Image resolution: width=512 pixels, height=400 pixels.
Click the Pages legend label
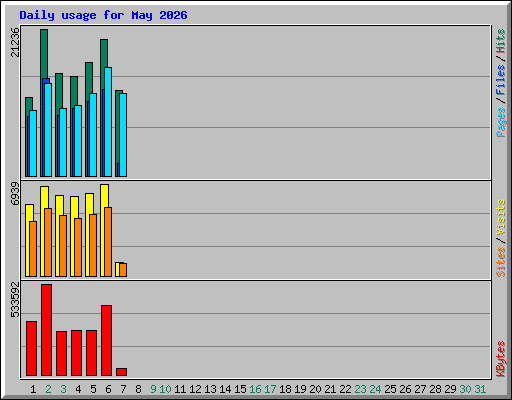(501, 122)
